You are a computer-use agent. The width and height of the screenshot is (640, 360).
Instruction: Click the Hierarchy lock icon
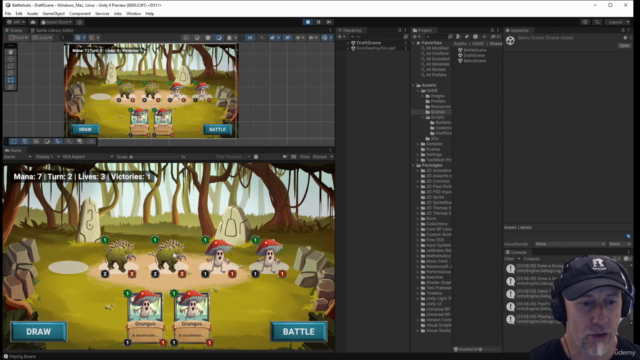coord(400,30)
